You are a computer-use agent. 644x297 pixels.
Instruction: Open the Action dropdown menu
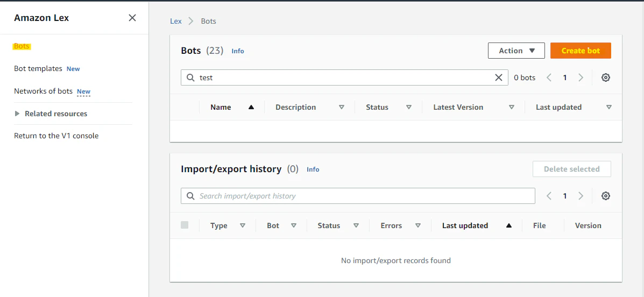point(516,51)
